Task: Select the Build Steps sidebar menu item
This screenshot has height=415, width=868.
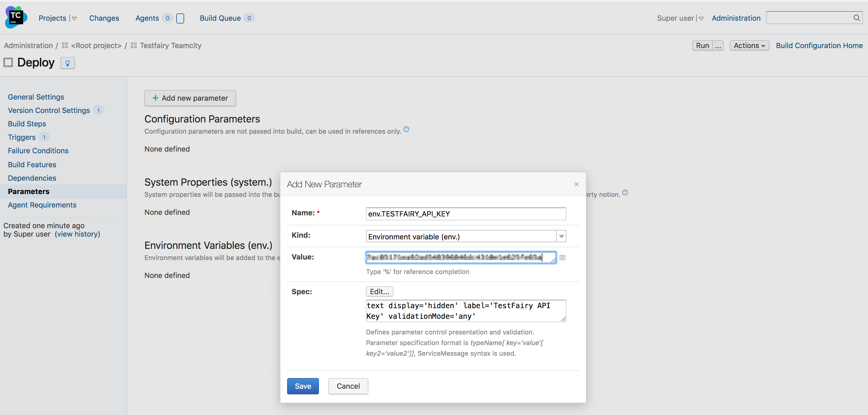Action: point(27,123)
